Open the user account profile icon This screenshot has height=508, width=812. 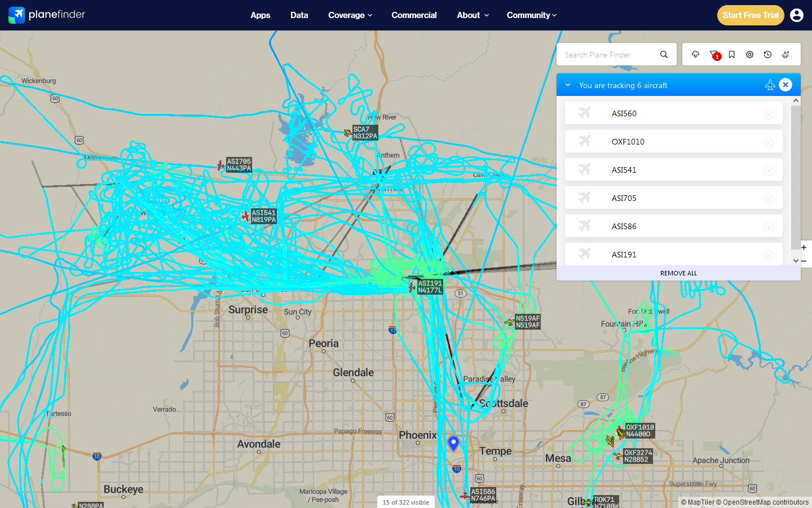coord(797,15)
